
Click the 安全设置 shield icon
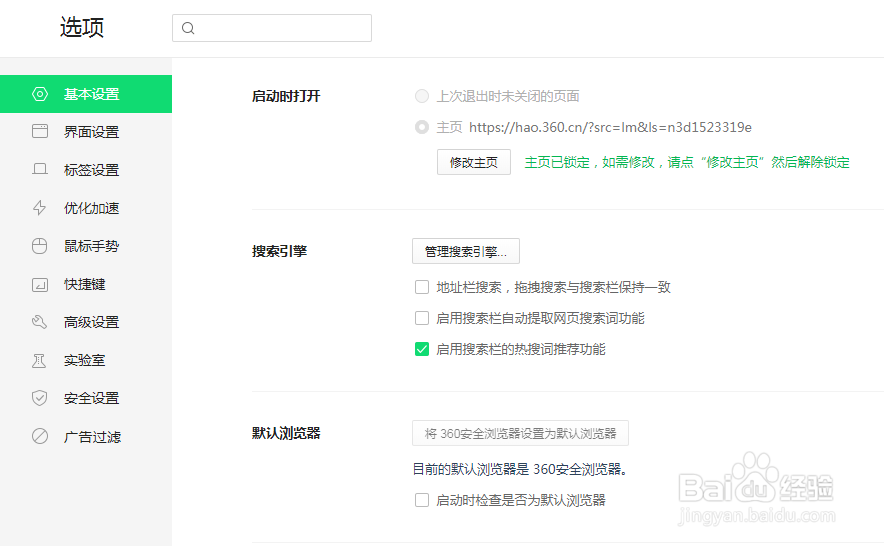[39, 398]
